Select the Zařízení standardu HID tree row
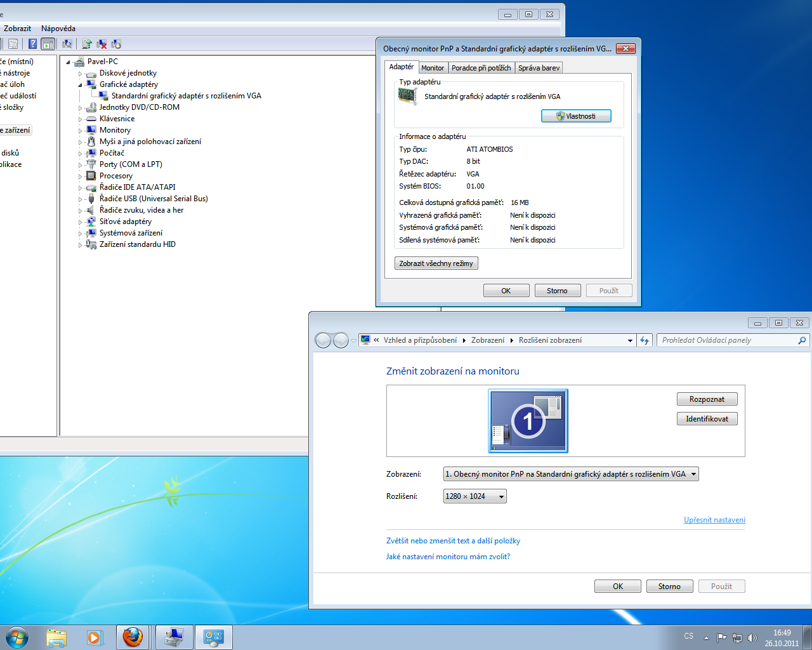 (x=138, y=244)
